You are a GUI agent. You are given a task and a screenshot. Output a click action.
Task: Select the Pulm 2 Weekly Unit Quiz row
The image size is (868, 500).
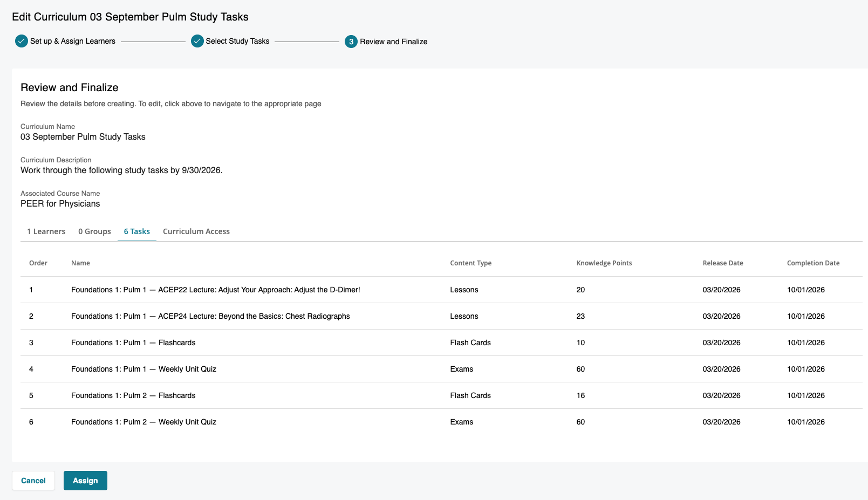pyautogui.click(x=143, y=422)
